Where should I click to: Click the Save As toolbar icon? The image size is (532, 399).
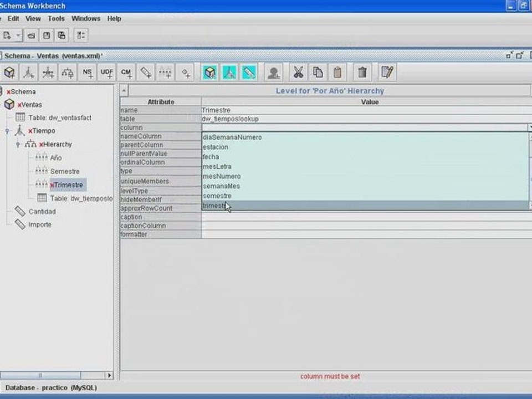click(x=62, y=35)
